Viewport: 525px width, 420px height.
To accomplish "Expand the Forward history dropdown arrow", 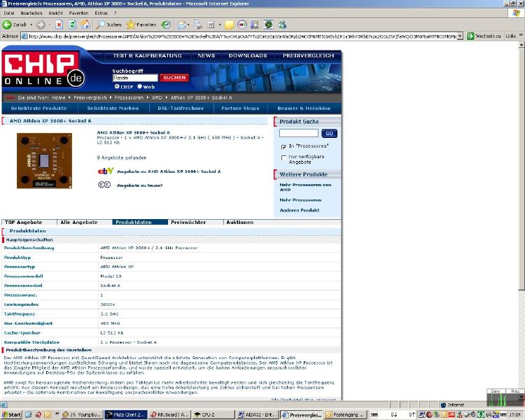I will [50, 24].
